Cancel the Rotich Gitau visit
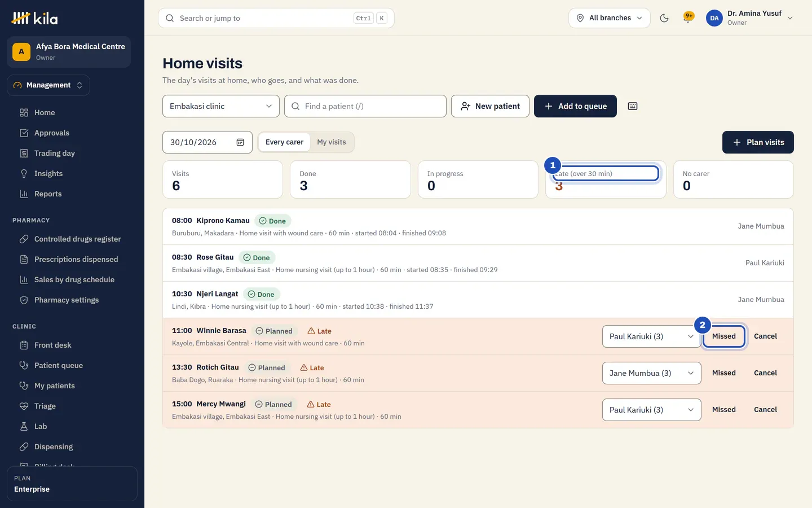Screen dimensions: 812x508 click(x=766, y=373)
